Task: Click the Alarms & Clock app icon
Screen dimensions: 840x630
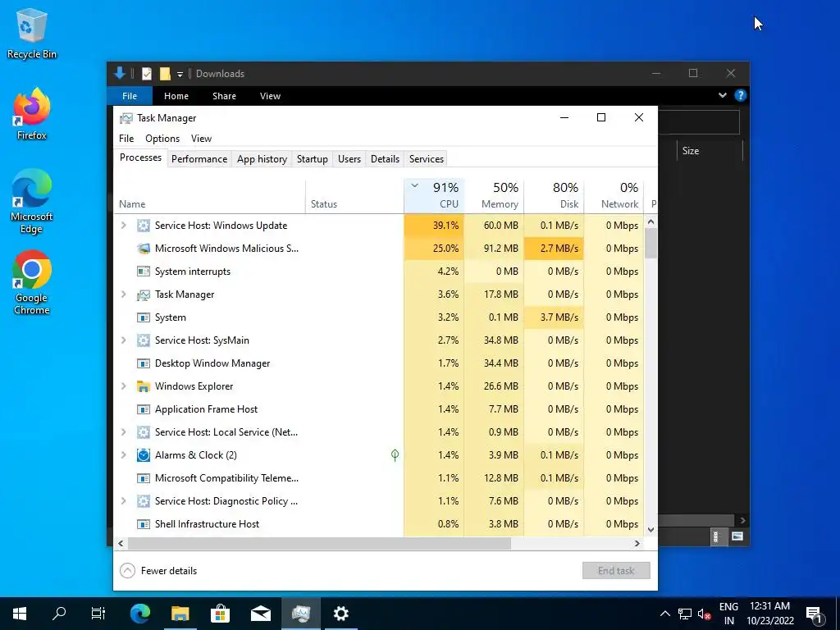Action: click(x=143, y=455)
